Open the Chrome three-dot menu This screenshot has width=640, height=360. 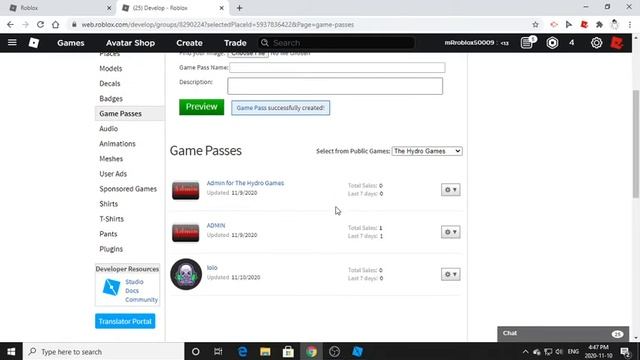[x=630, y=24]
